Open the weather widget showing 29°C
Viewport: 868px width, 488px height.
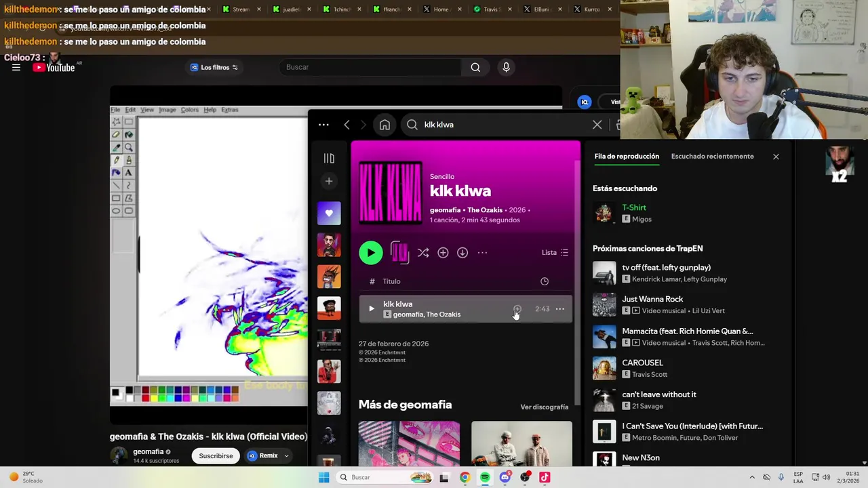tap(26, 477)
